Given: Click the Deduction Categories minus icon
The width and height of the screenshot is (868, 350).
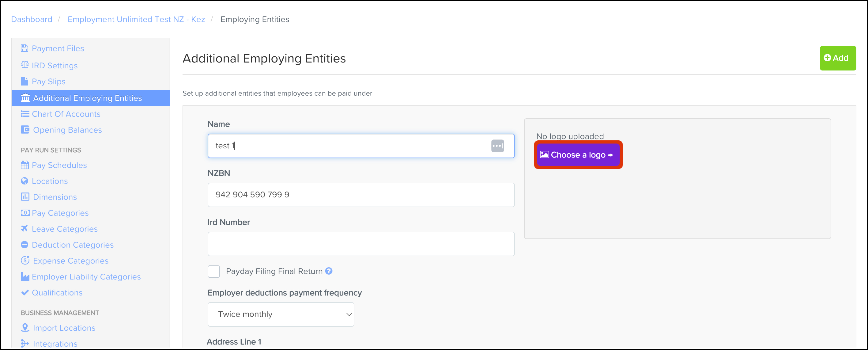Looking at the screenshot, I should 24,245.
